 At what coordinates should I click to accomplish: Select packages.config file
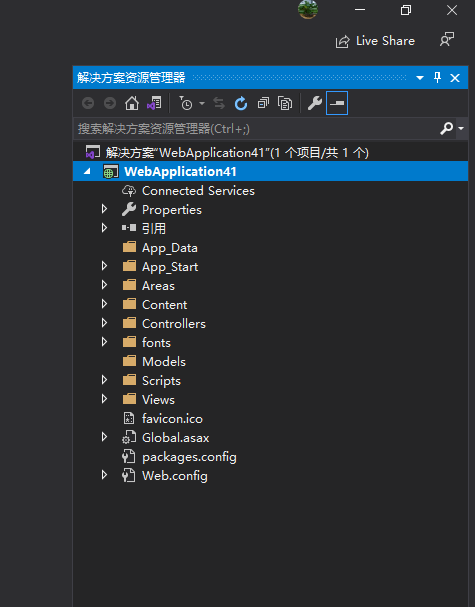coord(189,457)
